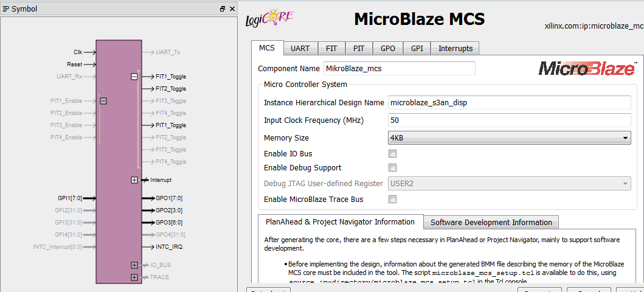Viewport: 644px width, 292px height.
Task: Select the GPO2[3:0] port label
Action: click(x=169, y=210)
